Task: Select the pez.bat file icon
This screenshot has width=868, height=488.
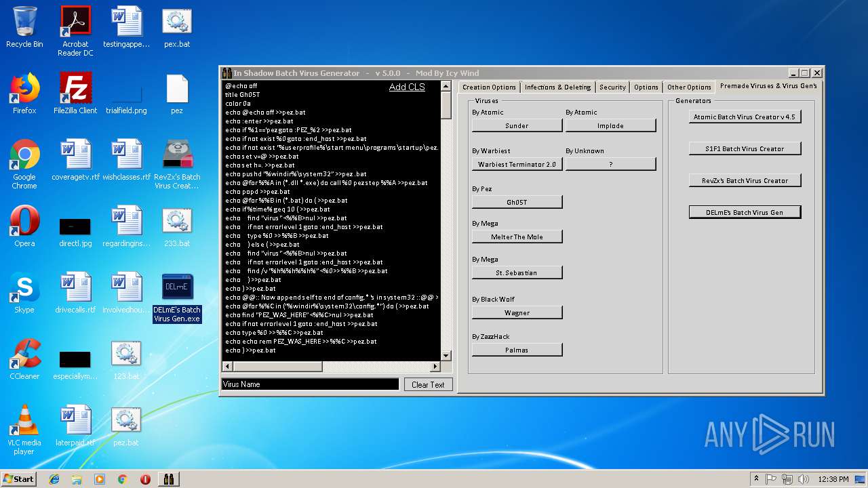Action: [x=126, y=426]
